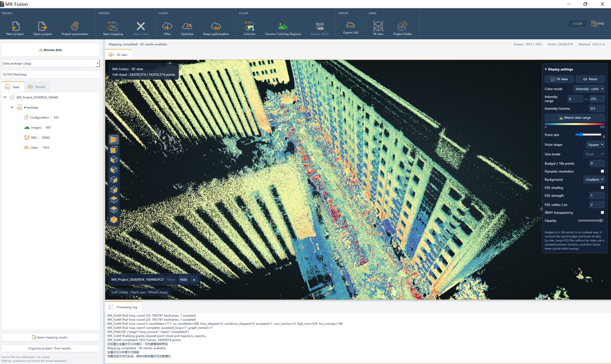Viewport: 611px width, 364px height.
Task: Collapse the test.bag tree node
Action: point(12,107)
